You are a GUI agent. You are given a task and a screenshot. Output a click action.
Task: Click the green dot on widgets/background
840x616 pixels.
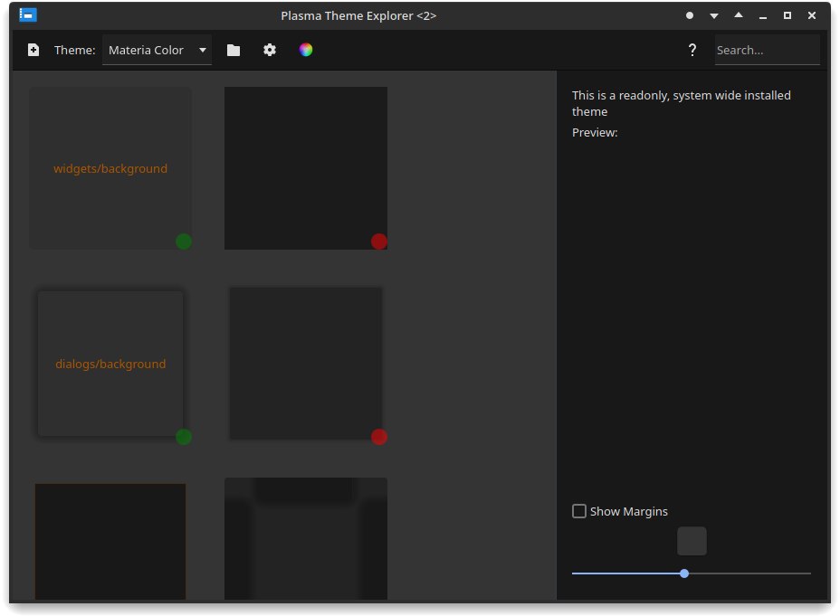pyautogui.click(x=184, y=242)
